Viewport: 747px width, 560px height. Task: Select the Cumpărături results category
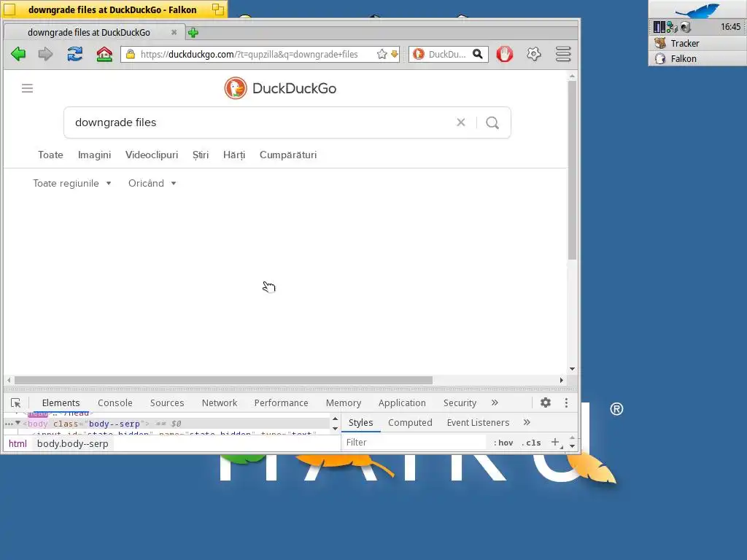pyautogui.click(x=287, y=155)
